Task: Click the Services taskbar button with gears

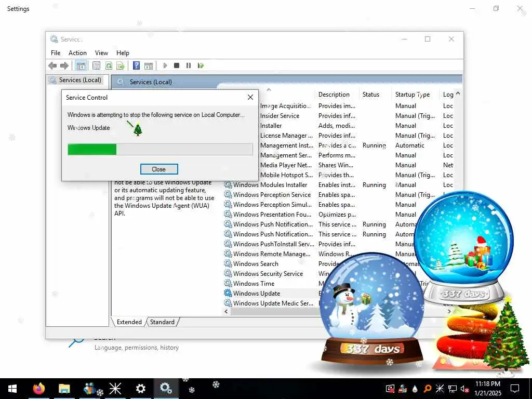Action: [166, 389]
